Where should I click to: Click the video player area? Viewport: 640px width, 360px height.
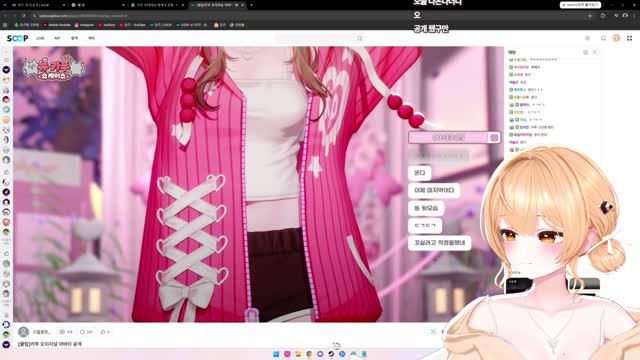258,184
